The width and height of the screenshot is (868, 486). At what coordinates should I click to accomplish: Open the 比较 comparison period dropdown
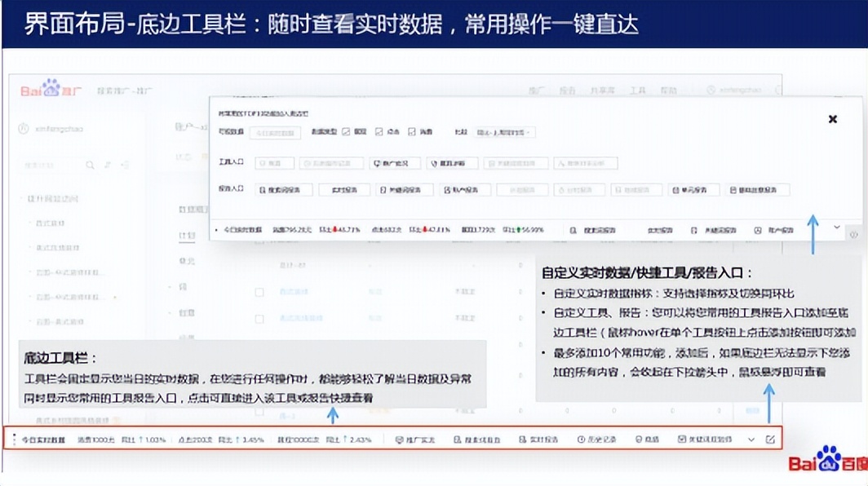(x=504, y=132)
